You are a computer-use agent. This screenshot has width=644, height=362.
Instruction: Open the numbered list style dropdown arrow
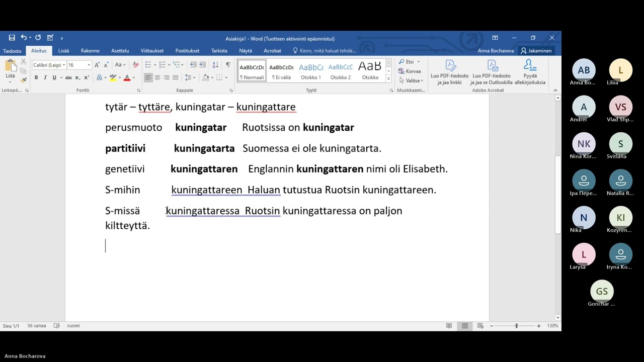point(169,65)
